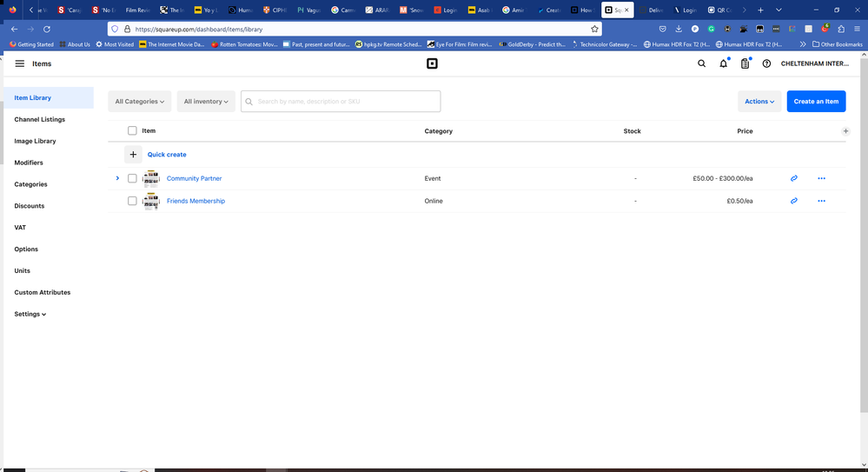
Task: Click the Square logo icon
Action: [432, 63]
